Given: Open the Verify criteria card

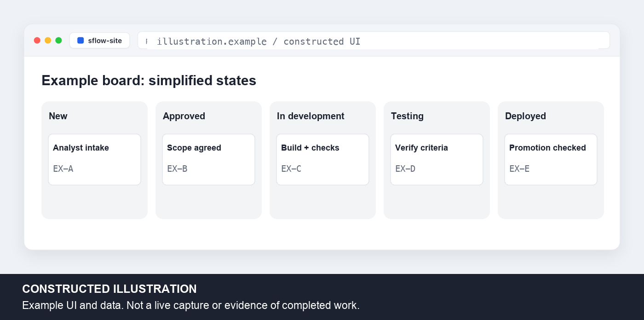Looking at the screenshot, I should 437,159.
